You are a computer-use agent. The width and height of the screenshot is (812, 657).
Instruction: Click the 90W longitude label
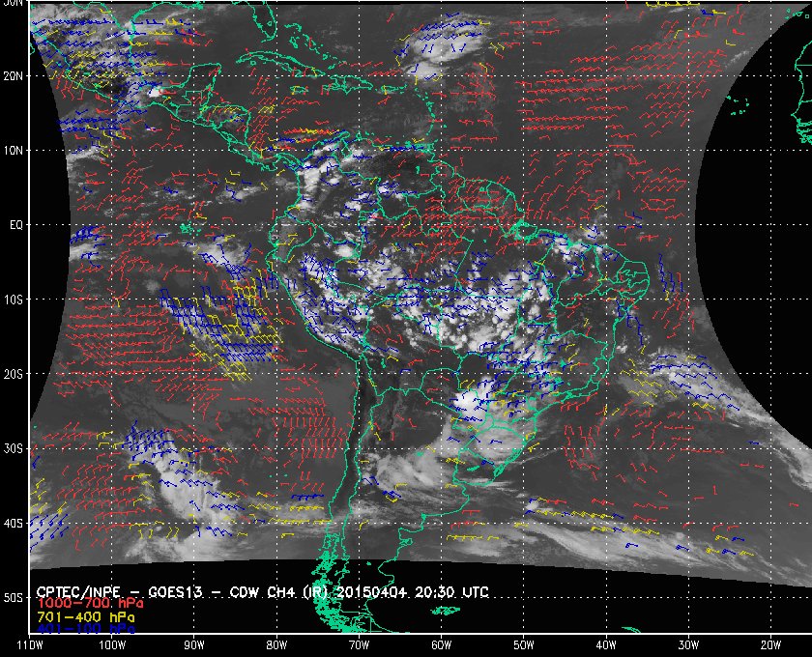[194, 645]
